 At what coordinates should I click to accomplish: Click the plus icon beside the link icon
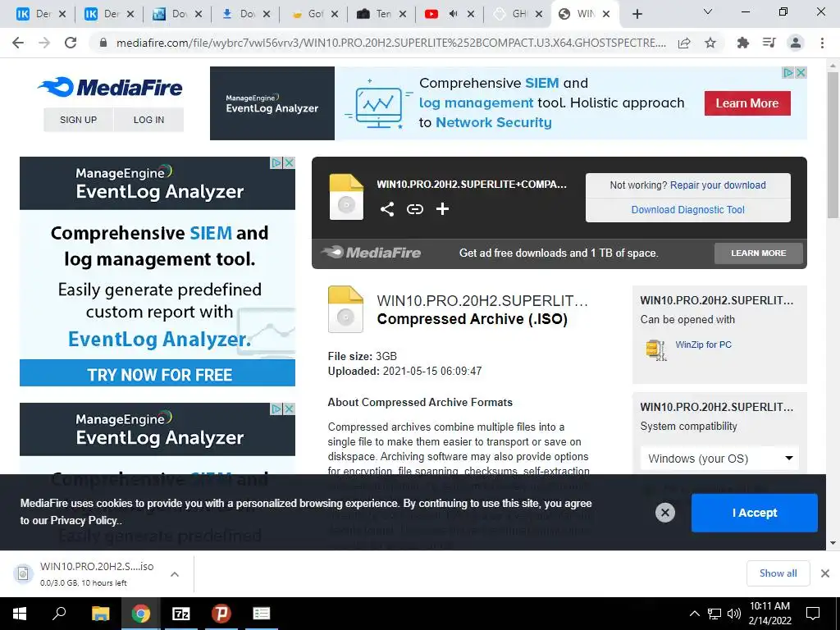442,209
